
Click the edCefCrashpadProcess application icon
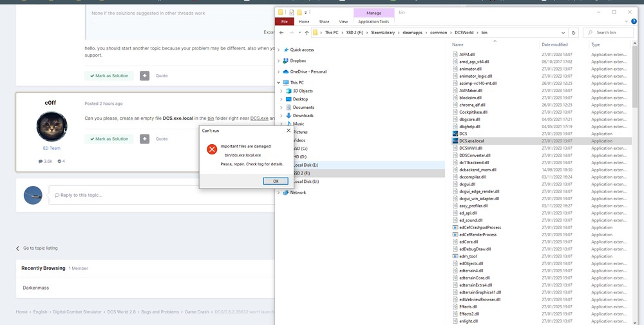tap(455, 227)
